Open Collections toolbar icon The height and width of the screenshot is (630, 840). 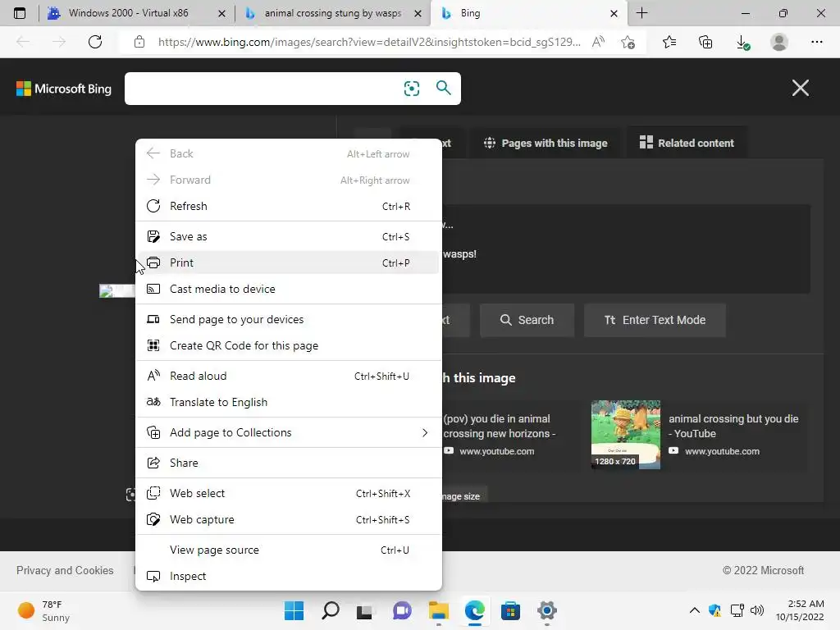pos(705,42)
